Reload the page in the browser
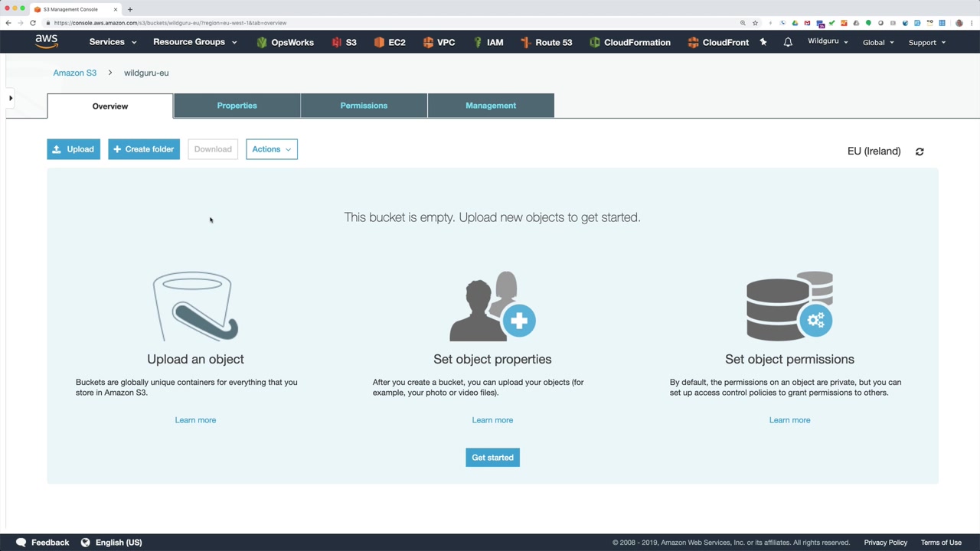The height and width of the screenshot is (551, 980). point(33,23)
